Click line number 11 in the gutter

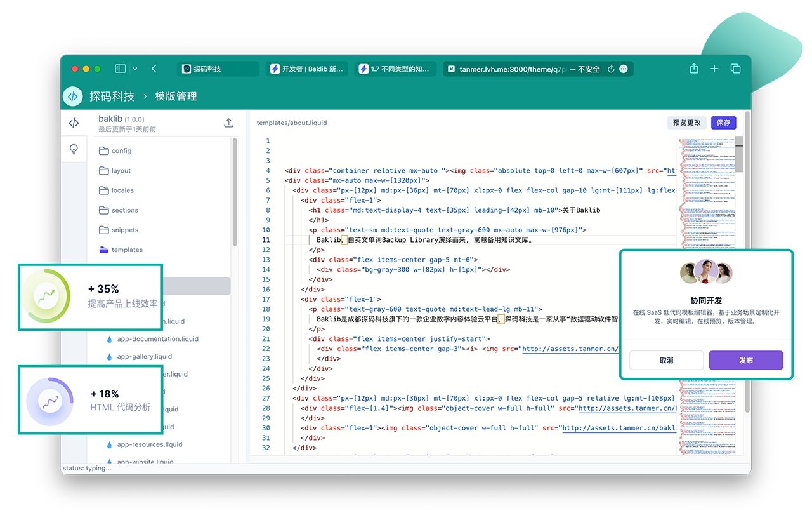point(266,240)
